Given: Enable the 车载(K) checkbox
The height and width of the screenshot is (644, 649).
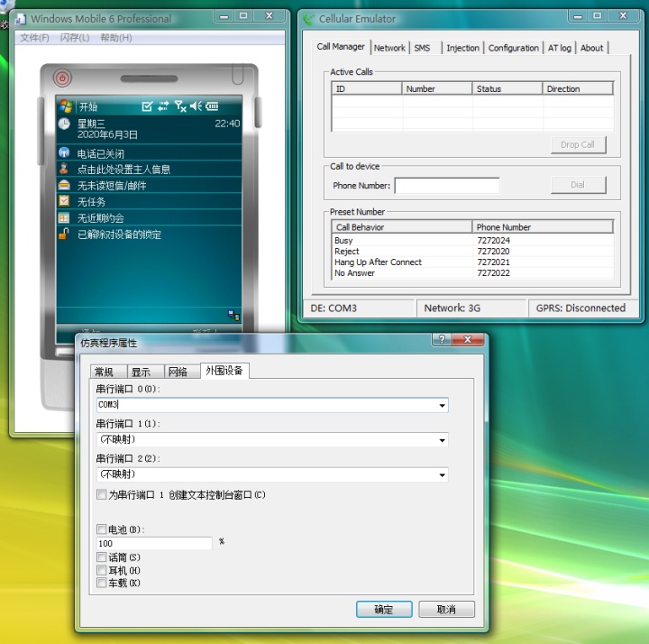Looking at the screenshot, I should point(101,583).
